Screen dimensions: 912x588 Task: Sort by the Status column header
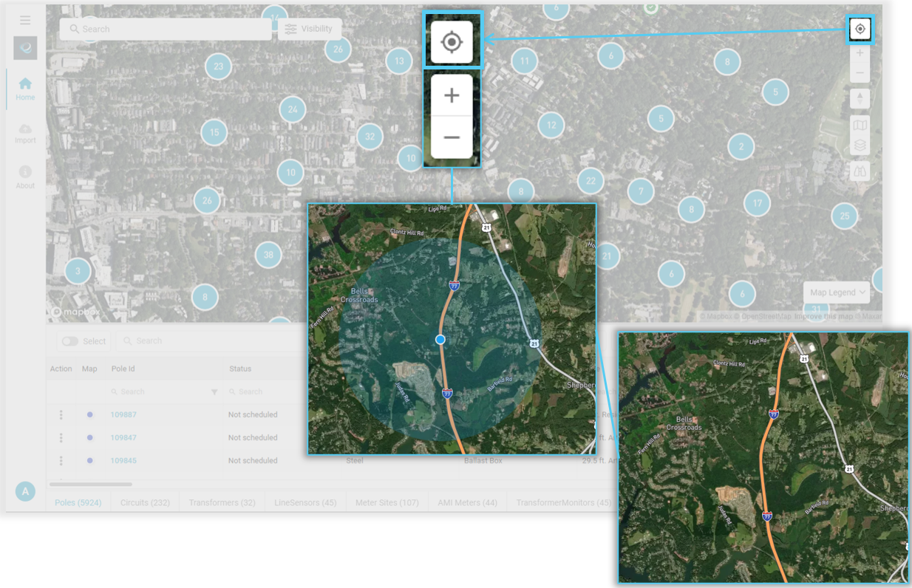[240, 369]
